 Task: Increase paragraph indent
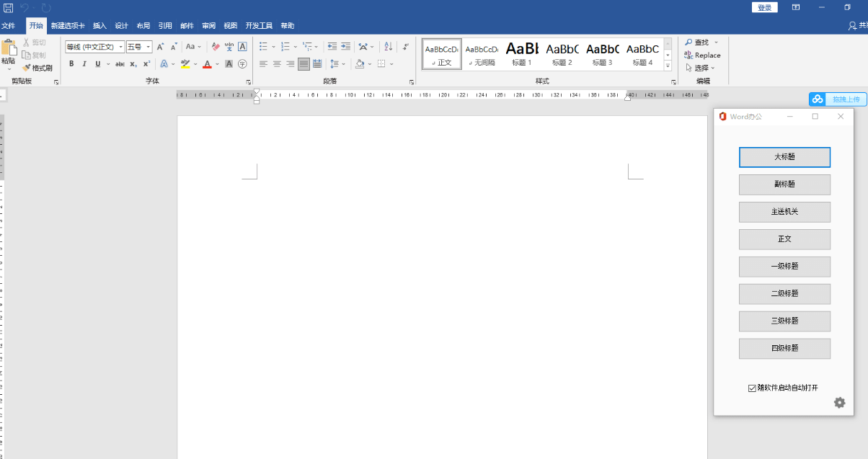346,47
